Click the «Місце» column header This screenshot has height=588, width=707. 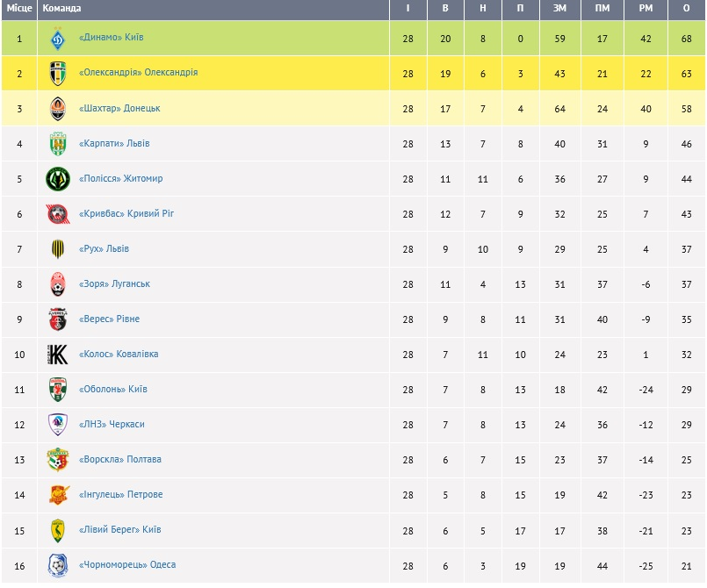[19, 8]
